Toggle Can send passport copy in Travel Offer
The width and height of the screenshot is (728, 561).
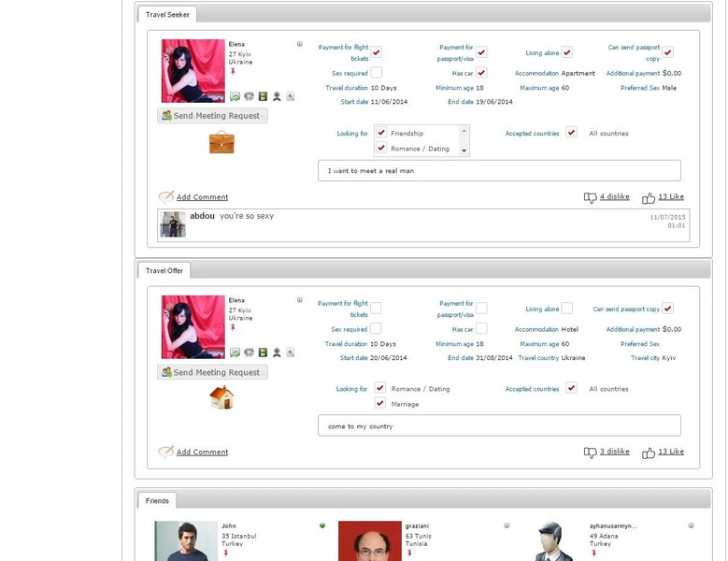coord(667,308)
